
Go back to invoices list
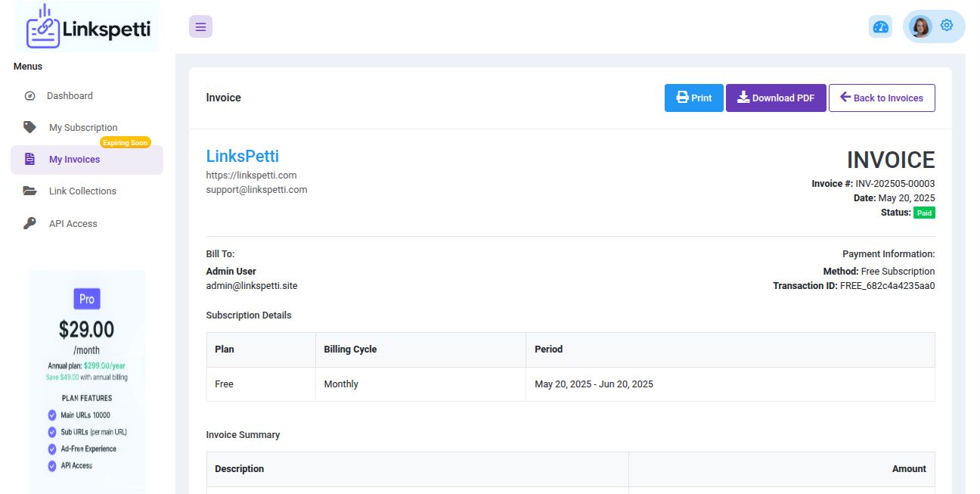[882, 98]
